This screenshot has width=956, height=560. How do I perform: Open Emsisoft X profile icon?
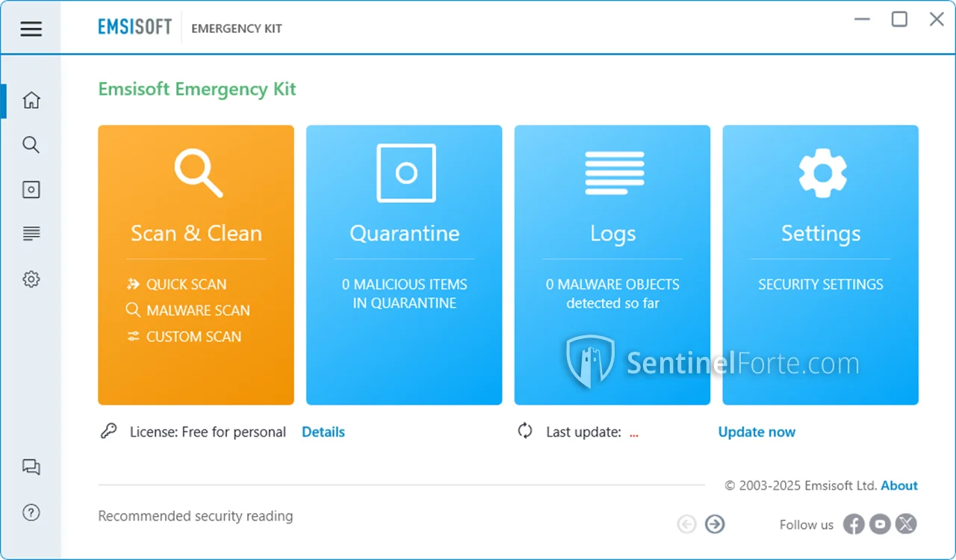point(906,524)
